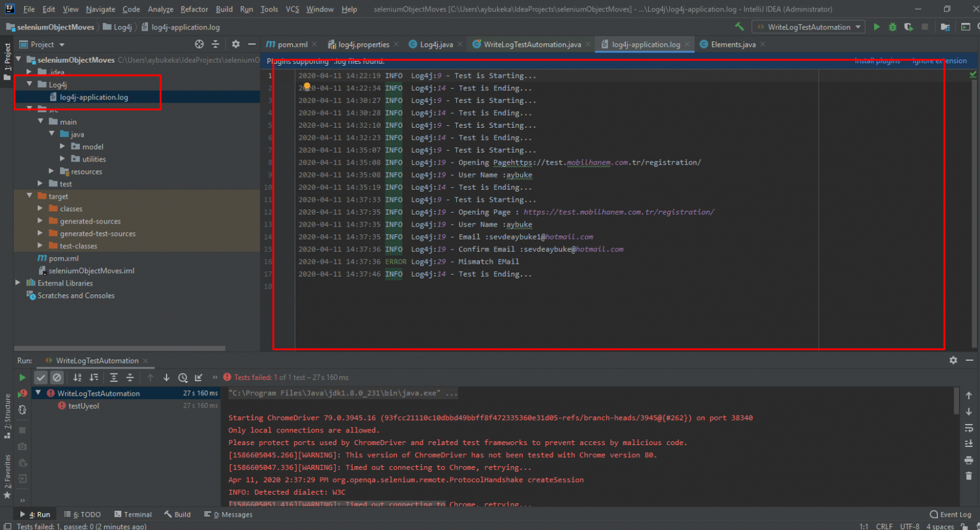Toggle soft-wrap in the console sidebar

click(x=969, y=428)
